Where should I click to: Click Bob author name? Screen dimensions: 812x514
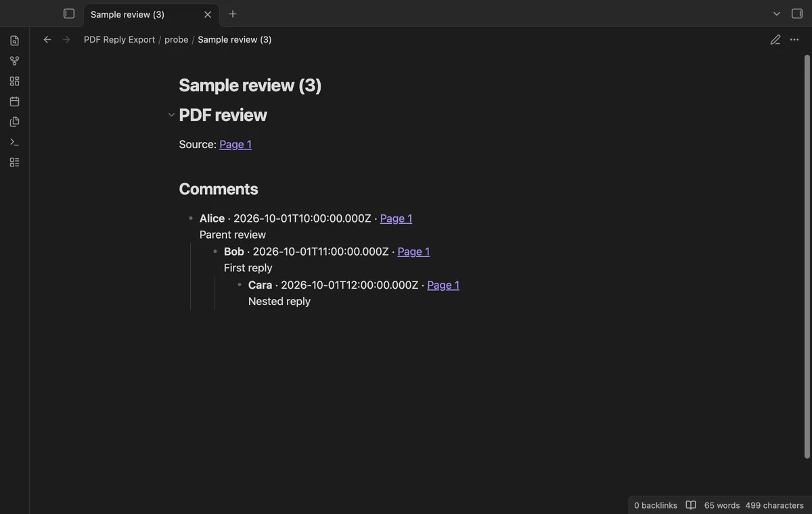click(x=234, y=251)
